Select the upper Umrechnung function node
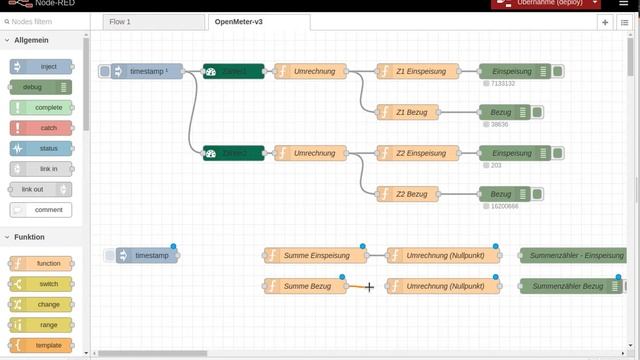Screen dimensions: 640x360 tap(310, 71)
